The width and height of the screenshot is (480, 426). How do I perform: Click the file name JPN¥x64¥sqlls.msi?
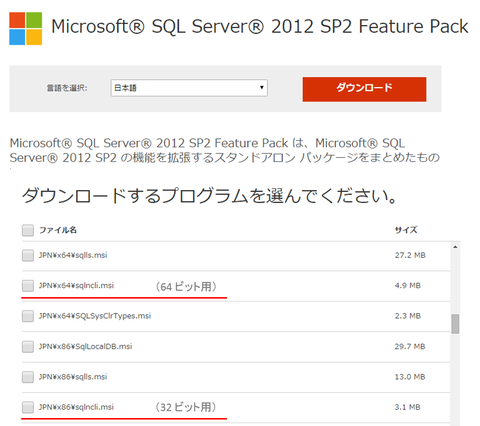pyautogui.click(x=73, y=255)
